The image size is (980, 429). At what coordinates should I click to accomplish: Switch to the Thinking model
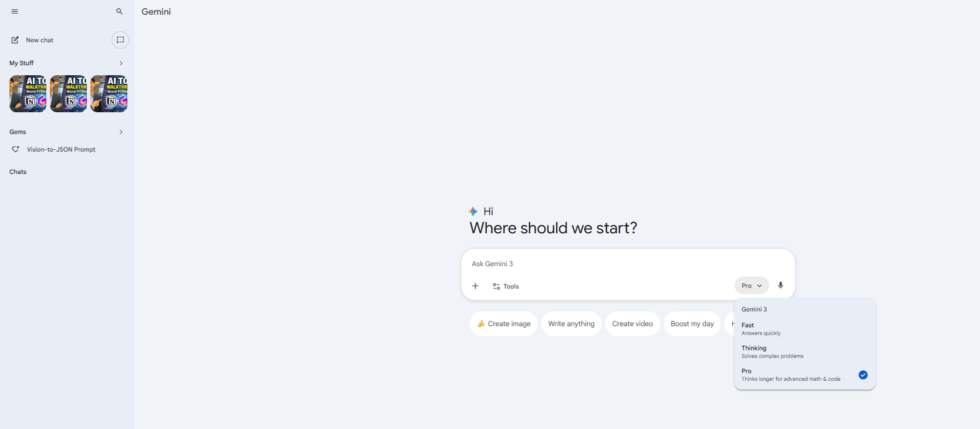[x=772, y=351]
